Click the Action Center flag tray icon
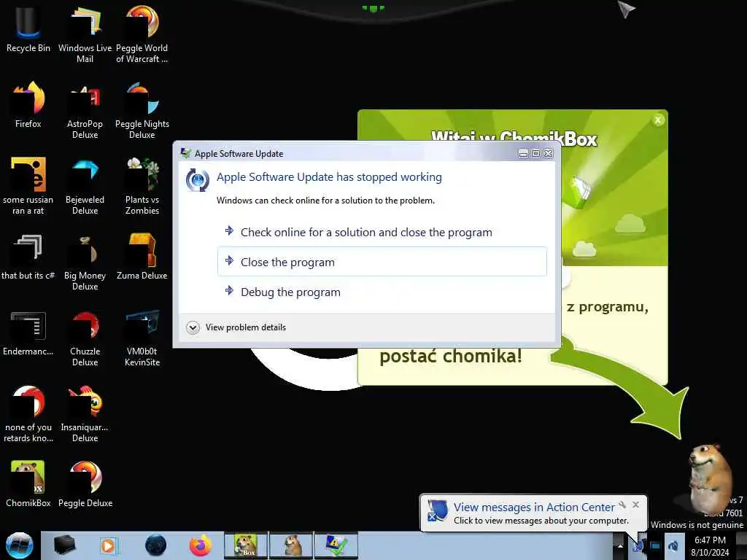The height and width of the screenshot is (560, 747). [x=638, y=546]
